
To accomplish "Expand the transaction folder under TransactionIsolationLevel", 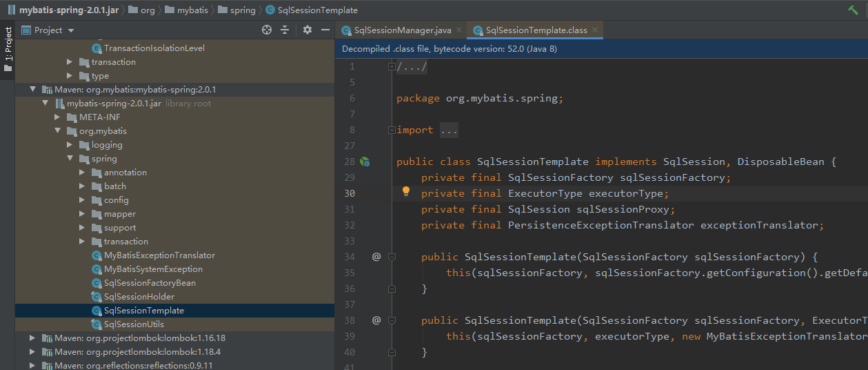I will point(70,62).
